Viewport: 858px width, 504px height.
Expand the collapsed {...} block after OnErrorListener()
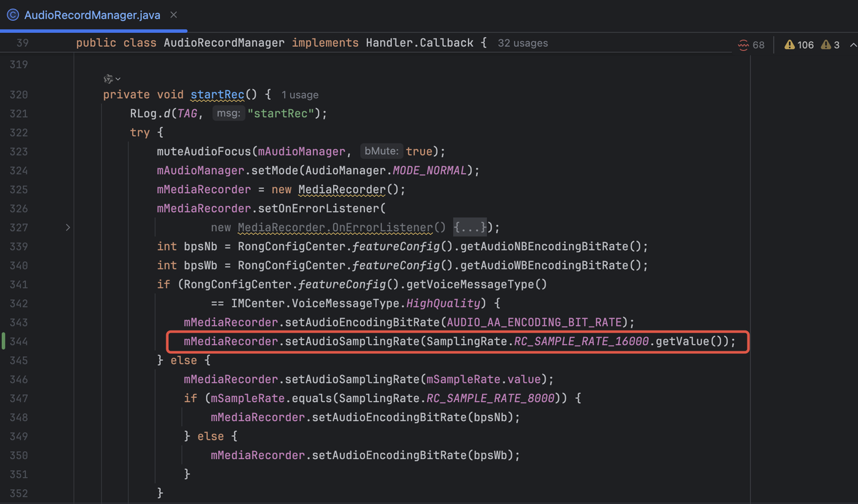click(471, 228)
